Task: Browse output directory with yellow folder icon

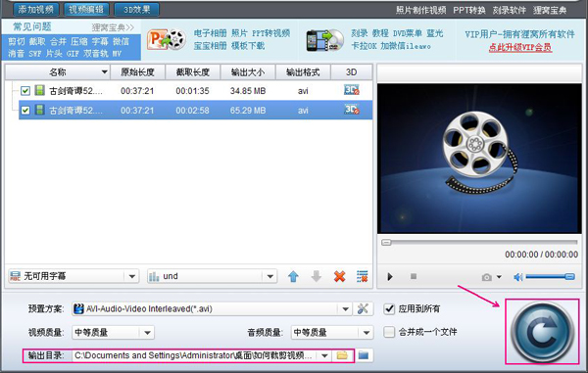Action: click(342, 355)
